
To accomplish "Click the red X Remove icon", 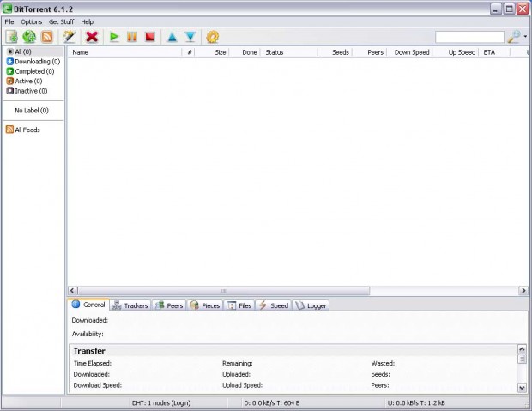I will click(x=92, y=37).
